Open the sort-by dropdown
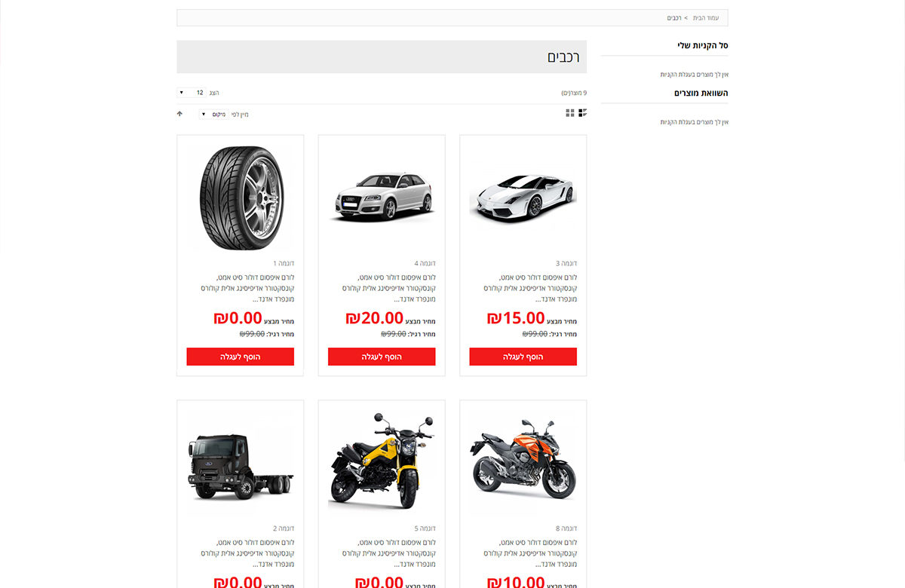The width and height of the screenshot is (905, 588). pos(213,114)
